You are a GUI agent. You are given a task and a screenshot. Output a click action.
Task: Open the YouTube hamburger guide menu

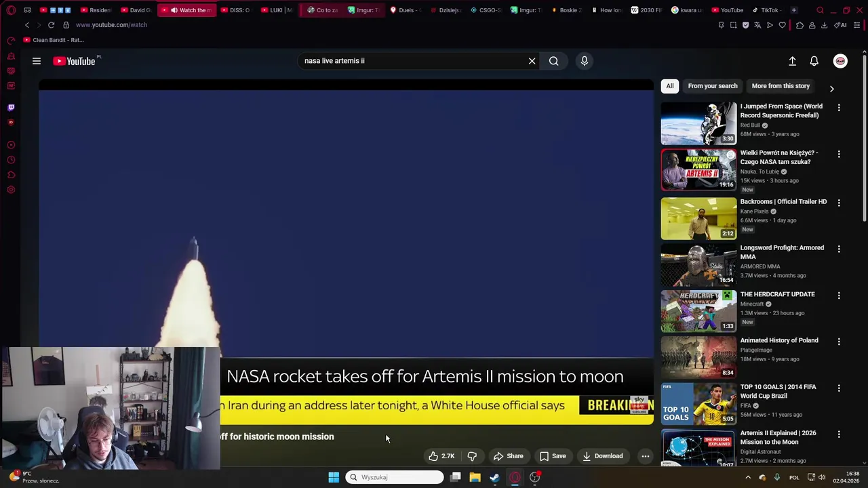(x=37, y=61)
